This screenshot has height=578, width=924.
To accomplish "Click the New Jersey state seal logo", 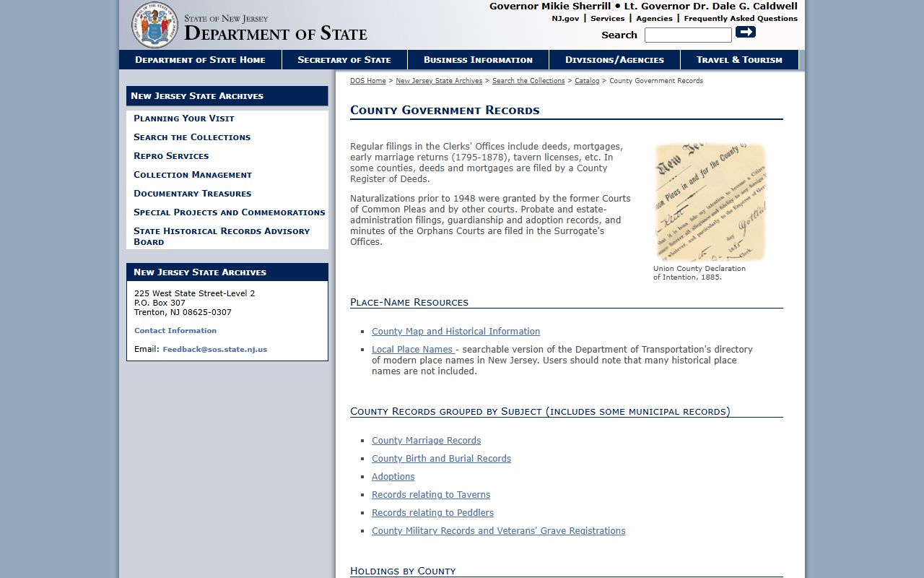I will tap(154, 25).
